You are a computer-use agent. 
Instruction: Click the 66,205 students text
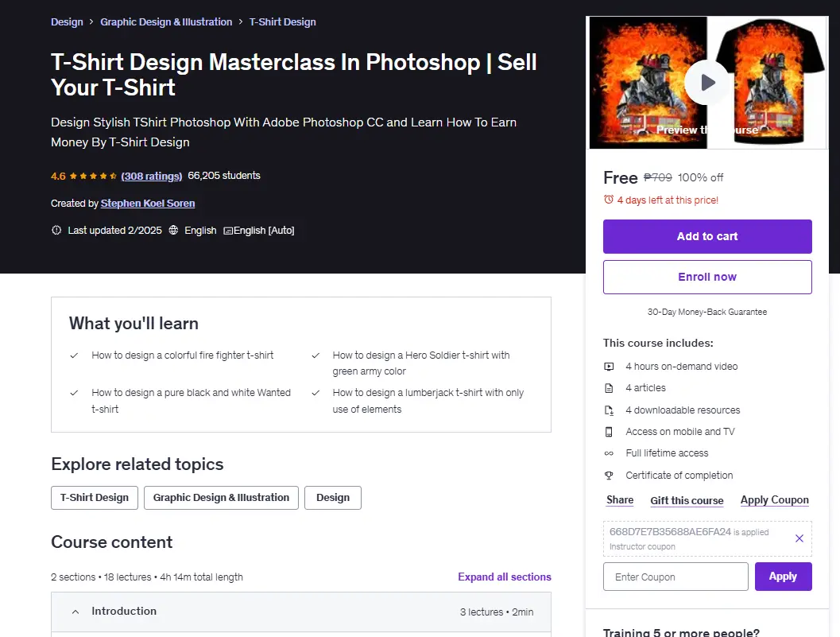pyautogui.click(x=224, y=175)
